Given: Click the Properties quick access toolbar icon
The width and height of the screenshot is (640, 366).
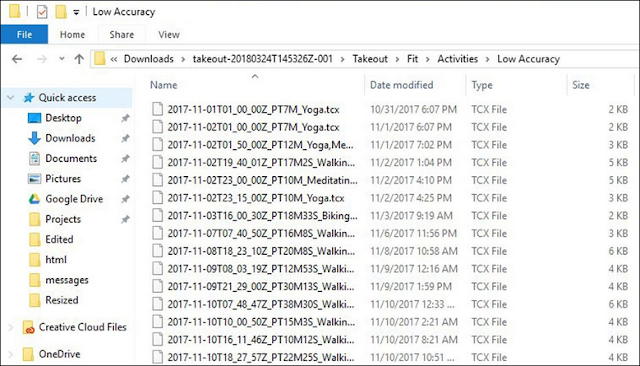Looking at the screenshot, I should coord(42,12).
